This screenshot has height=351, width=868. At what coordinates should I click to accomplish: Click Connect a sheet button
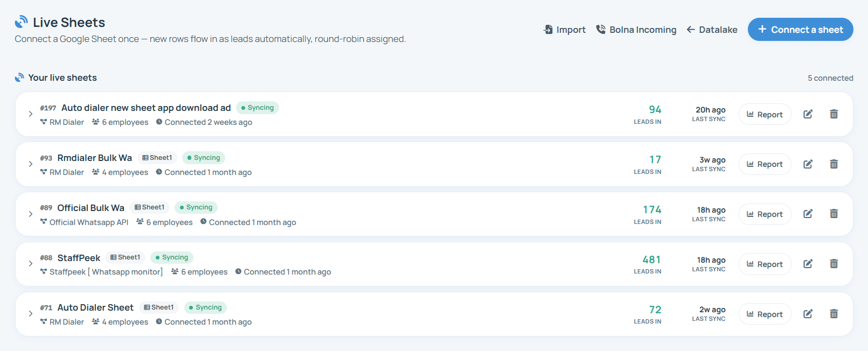pos(800,30)
